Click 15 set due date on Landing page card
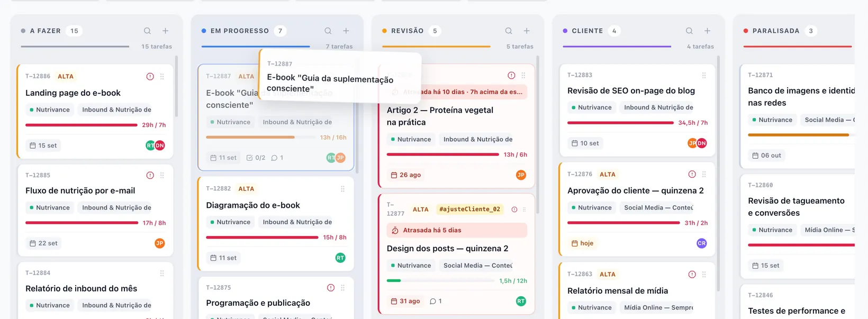The image size is (868, 319). (43, 145)
